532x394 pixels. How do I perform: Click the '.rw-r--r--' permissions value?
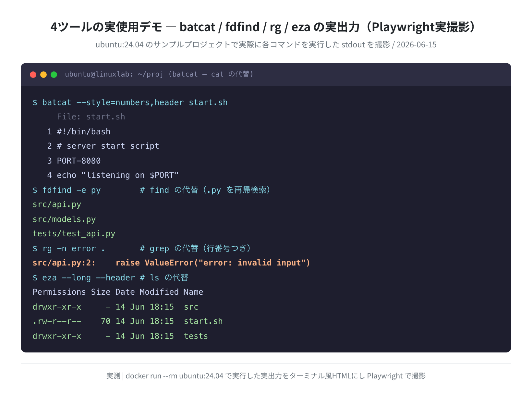tap(57, 321)
